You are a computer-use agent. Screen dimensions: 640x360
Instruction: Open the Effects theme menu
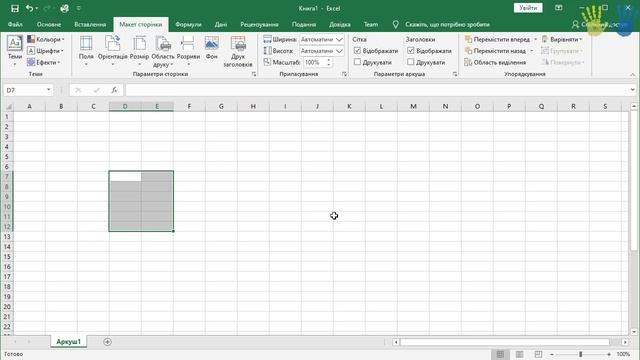coord(44,62)
